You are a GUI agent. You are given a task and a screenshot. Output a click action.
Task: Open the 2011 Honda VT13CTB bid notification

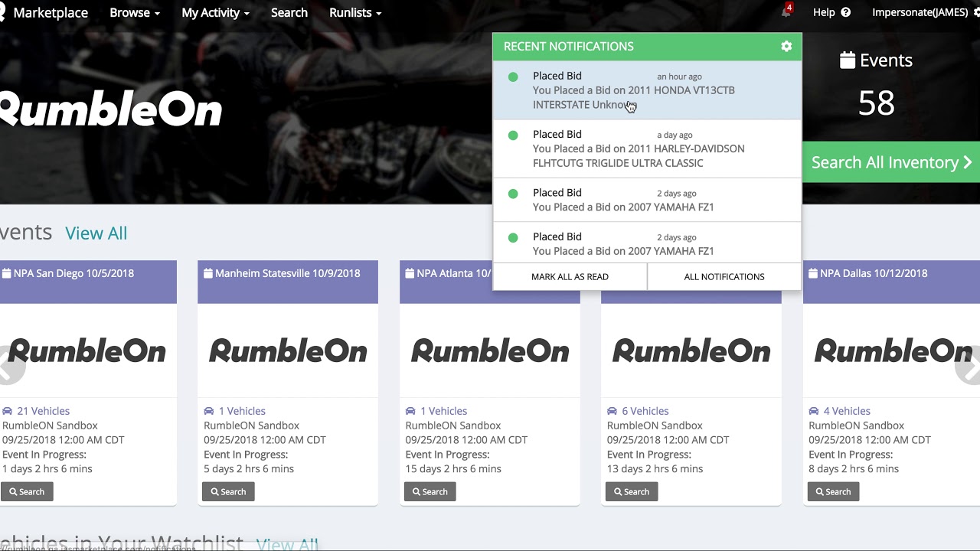click(647, 90)
